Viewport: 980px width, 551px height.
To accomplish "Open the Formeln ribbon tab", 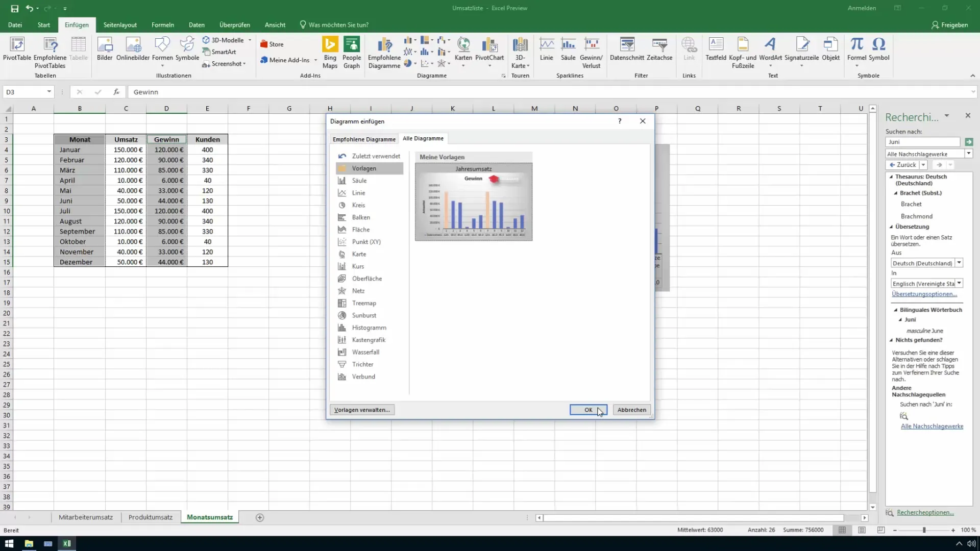I will [x=163, y=25].
